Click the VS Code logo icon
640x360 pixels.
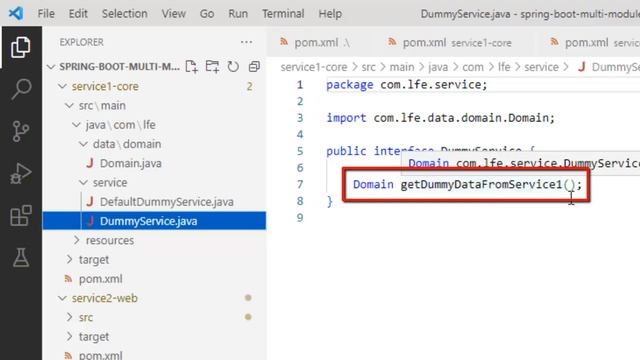click(16, 13)
